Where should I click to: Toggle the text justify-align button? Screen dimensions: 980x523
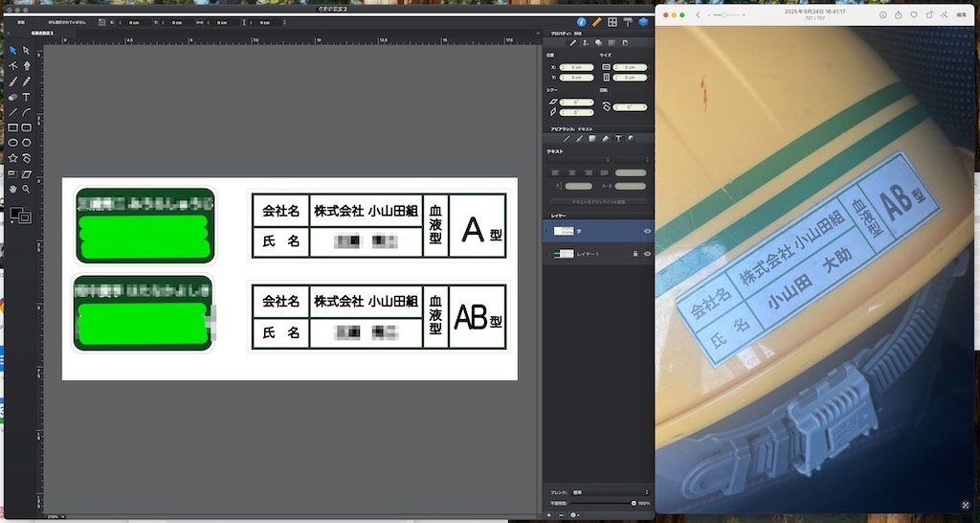click(605, 173)
